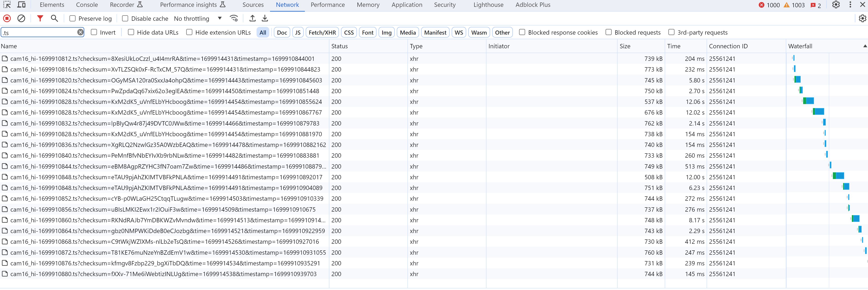Image resolution: width=868 pixels, height=290 pixels.
Task: Toggle Waterfall column sort arrow
Action: pos(865,46)
